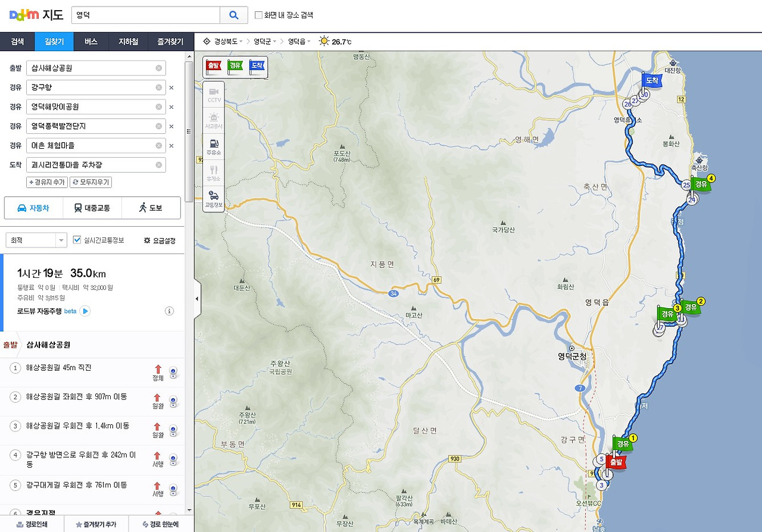The image size is (762, 532).
Task: Show 주유소 gas stations on map
Action: pyautogui.click(x=214, y=146)
